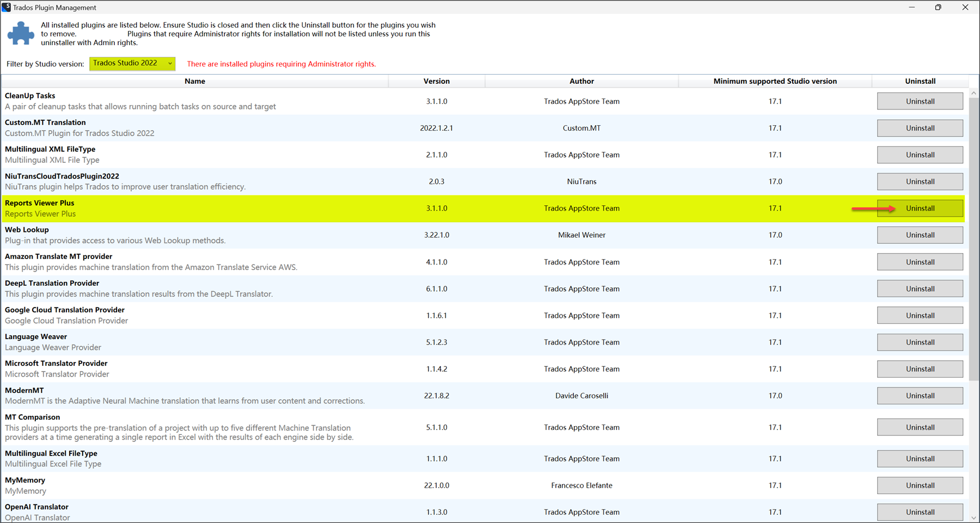Uninstall the Reports Viewer Plus plugin

[x=920, y=208]
